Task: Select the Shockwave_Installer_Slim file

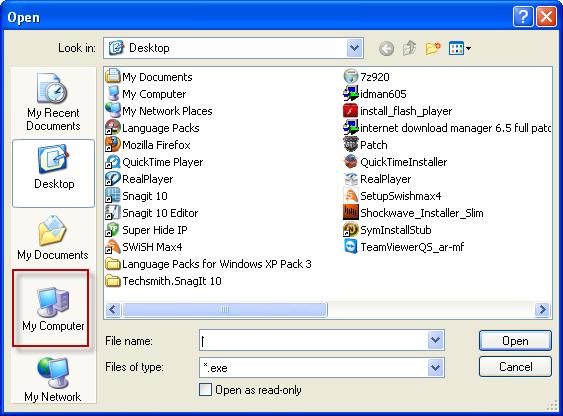Action: click(x=413, y=213)
